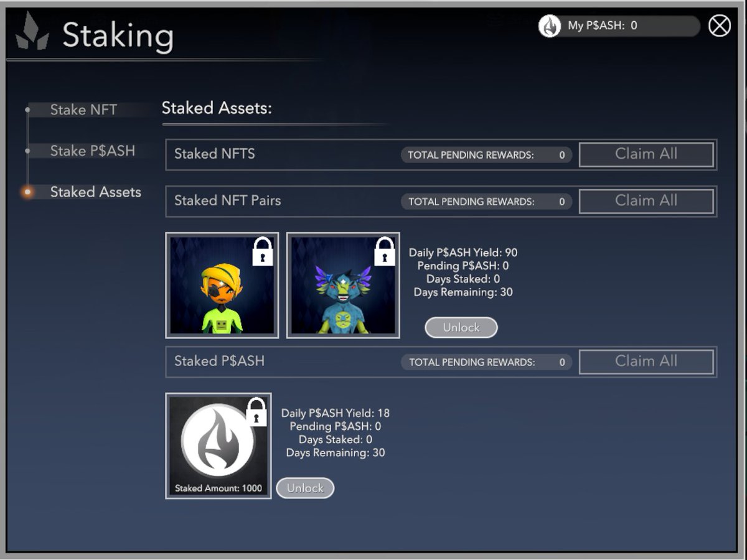Screen dimensions: 747x560
Task: Click the Staked P$ASH section label
Action: [219, 362]
